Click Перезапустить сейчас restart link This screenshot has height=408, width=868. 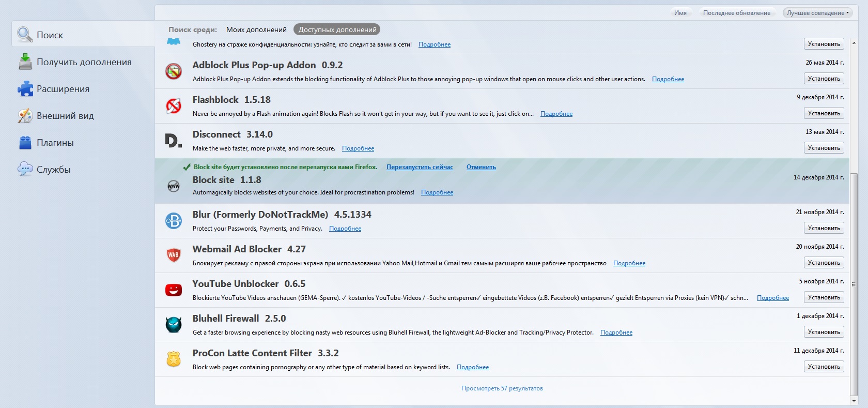pyautogui.click(x=420, y=167)
